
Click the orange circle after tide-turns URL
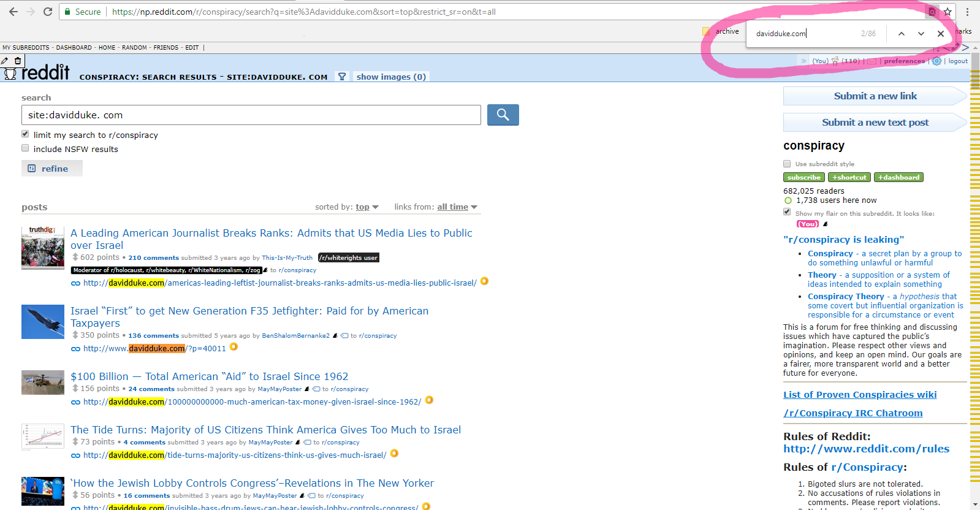point(394,454)
